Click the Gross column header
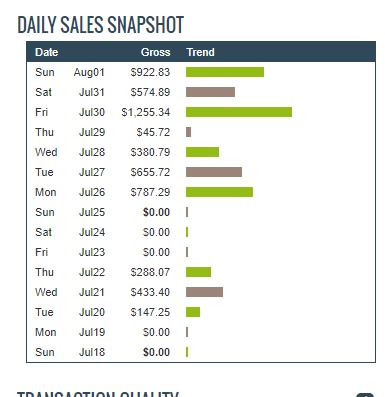The width and height of the screenshot is (385, 397). (x=155, y=52)
